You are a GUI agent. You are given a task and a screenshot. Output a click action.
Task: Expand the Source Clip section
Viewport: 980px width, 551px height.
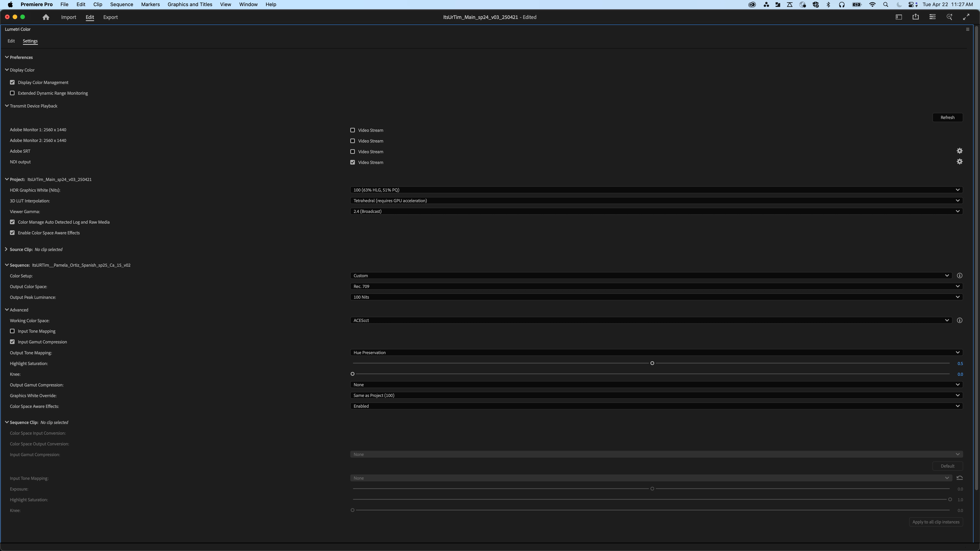(6, 249)
